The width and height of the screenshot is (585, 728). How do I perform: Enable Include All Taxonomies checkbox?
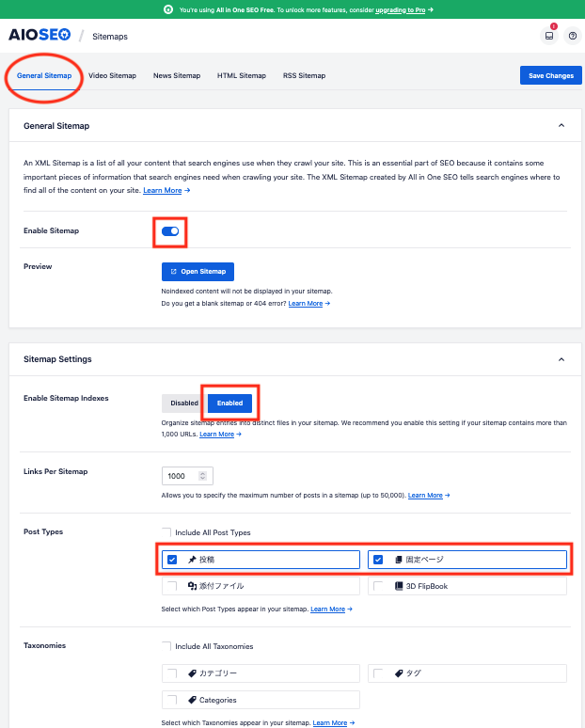pos(166,646)
